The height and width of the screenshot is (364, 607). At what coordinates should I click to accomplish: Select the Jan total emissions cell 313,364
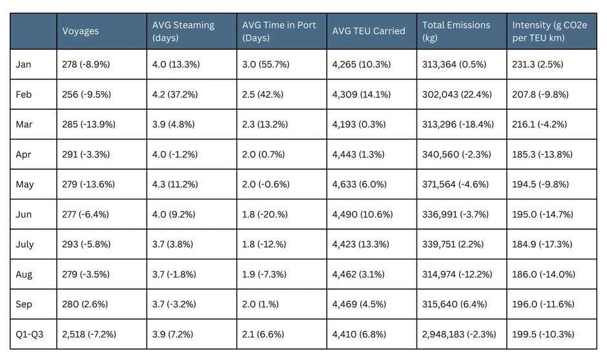(455, 65)
